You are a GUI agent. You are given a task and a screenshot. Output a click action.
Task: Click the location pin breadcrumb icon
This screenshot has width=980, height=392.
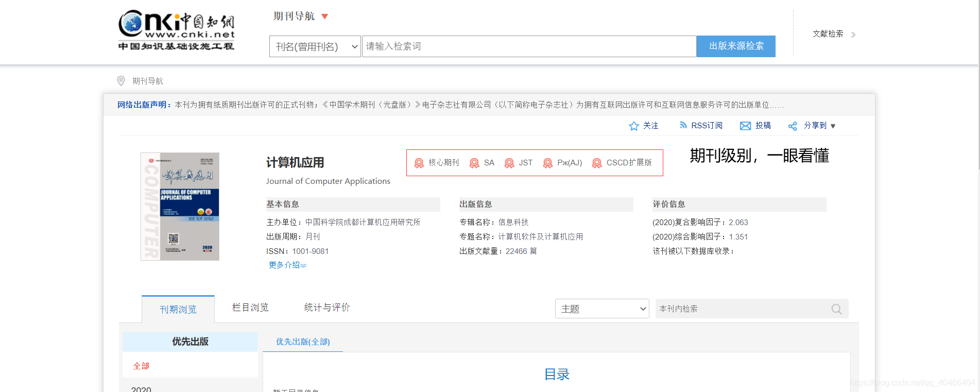tap(121, 81)
